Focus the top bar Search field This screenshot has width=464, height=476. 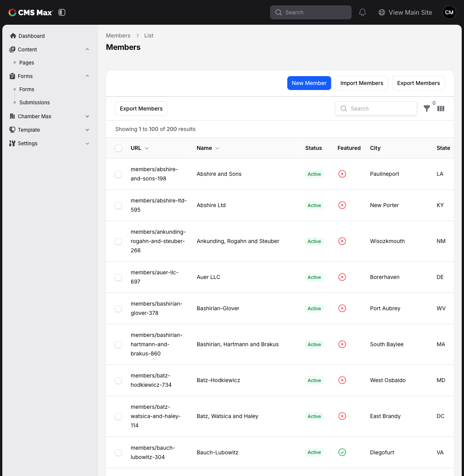311,12
